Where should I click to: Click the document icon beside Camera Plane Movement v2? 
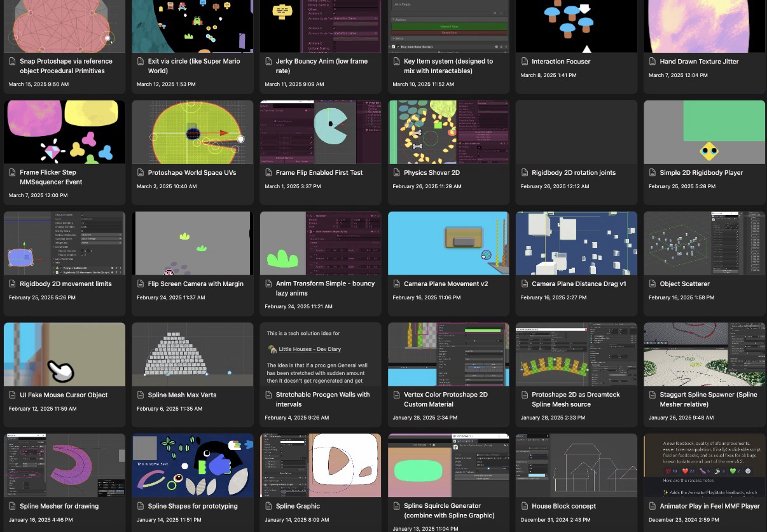click(x=397, y=284)
